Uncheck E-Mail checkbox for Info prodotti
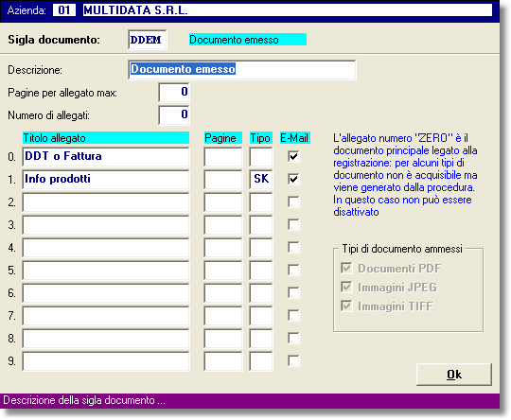Viewport: 511px width, 420px height. pyautogui.click(x=293, y=179)
